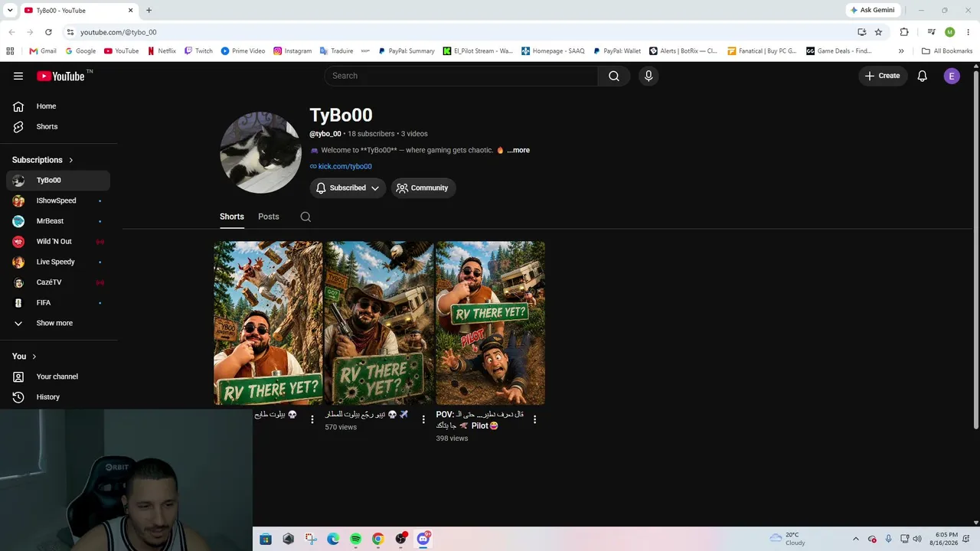Open YouTube notifications bell
The image size is (980, 551).
pos(923,76)
